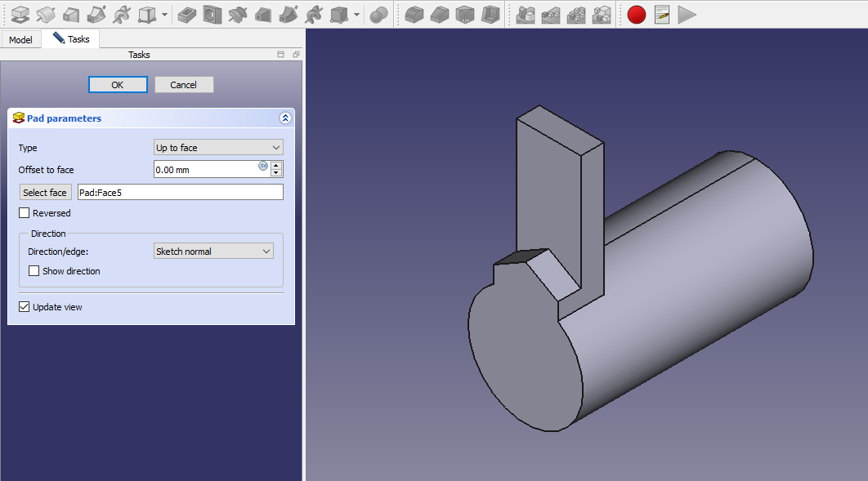This screenshot has width=868, height=481.
Task: Select the Revolution tool icon
Action: (46, 14)
